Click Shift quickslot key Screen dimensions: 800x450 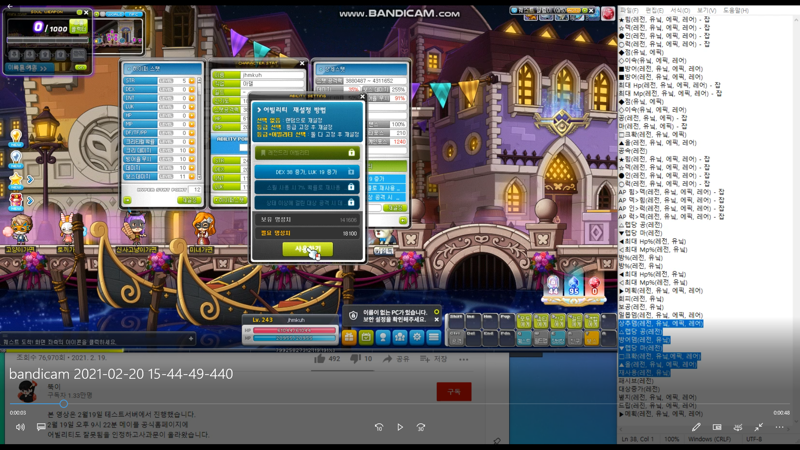tap(456, 321)
